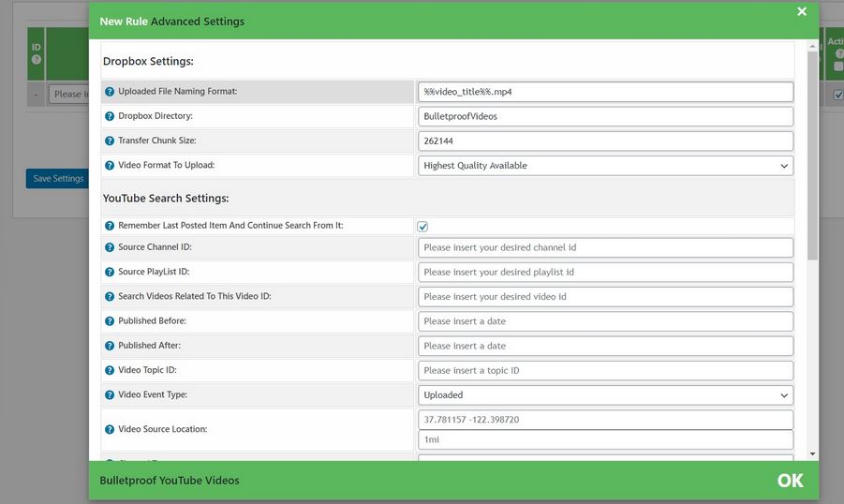
Task: Click the help icon under ID column header
Action: click(x=36, y=59)
